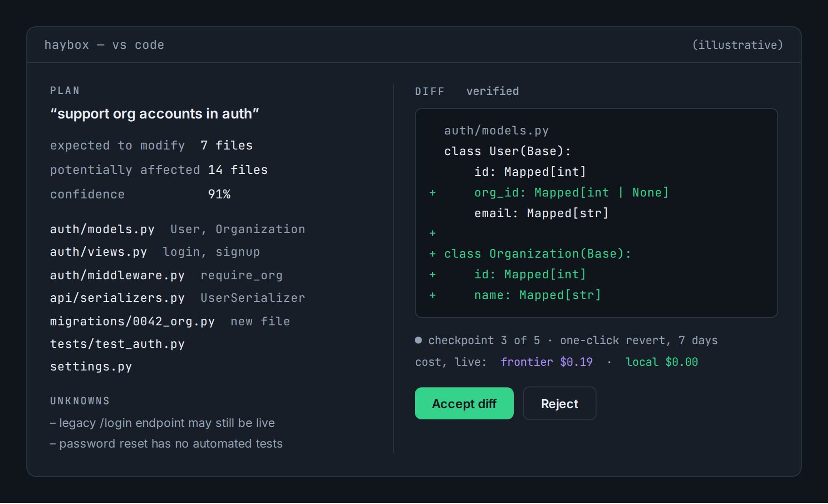Image resolution: width=828 pixels, height=504 pixels.
Task: Click the frontier $0.19 cost value
Action: coord(547,362)
